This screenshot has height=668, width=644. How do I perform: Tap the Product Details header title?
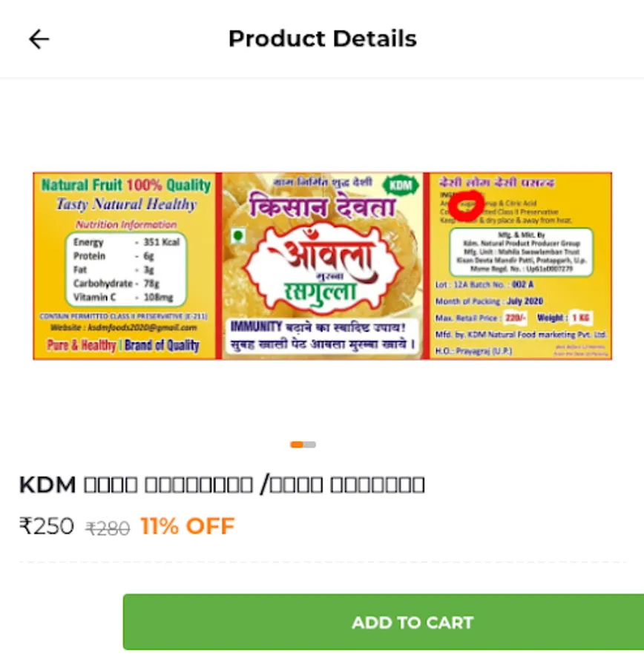[x=323, y=39]
